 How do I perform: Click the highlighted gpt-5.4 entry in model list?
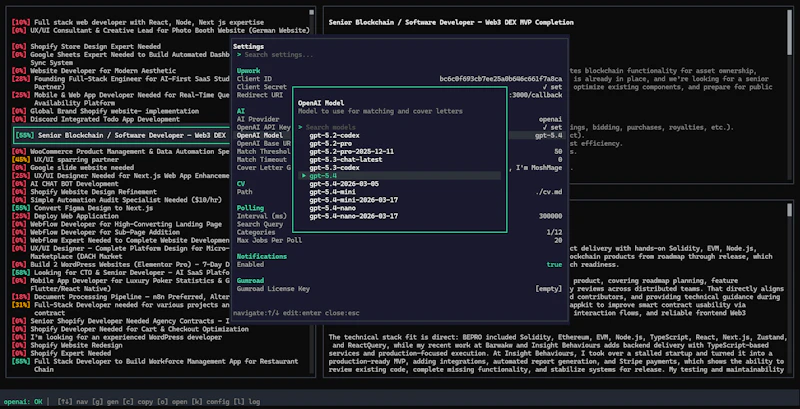399,176
